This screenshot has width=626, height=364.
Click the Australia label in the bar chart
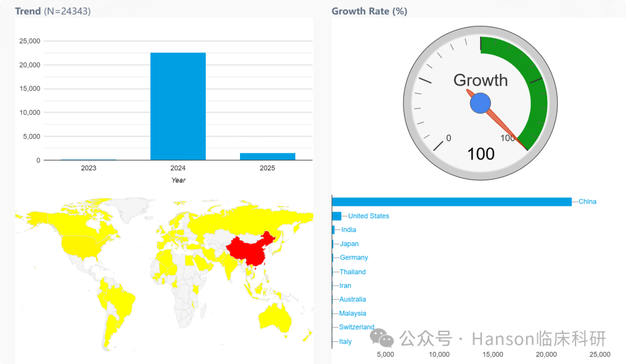coord(352,299)
